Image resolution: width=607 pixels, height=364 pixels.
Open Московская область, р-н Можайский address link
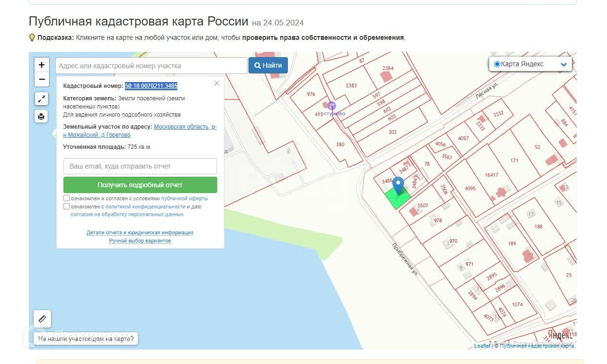(x=140, y=131)
